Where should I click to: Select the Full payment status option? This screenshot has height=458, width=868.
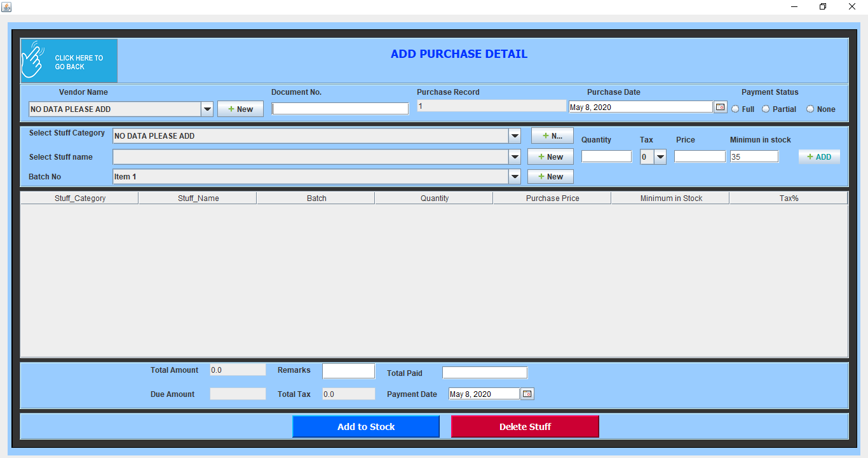735,109
